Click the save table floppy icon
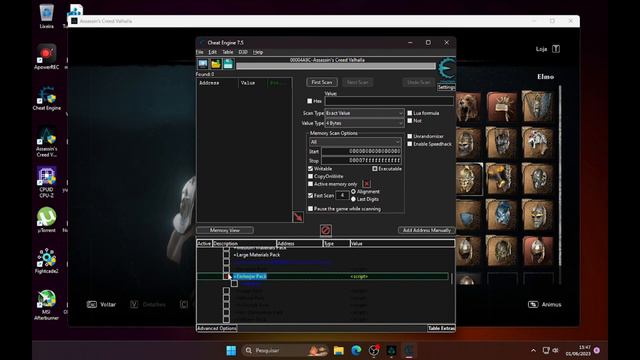Viewport: 640px width, 360px height. click(228, 64)
